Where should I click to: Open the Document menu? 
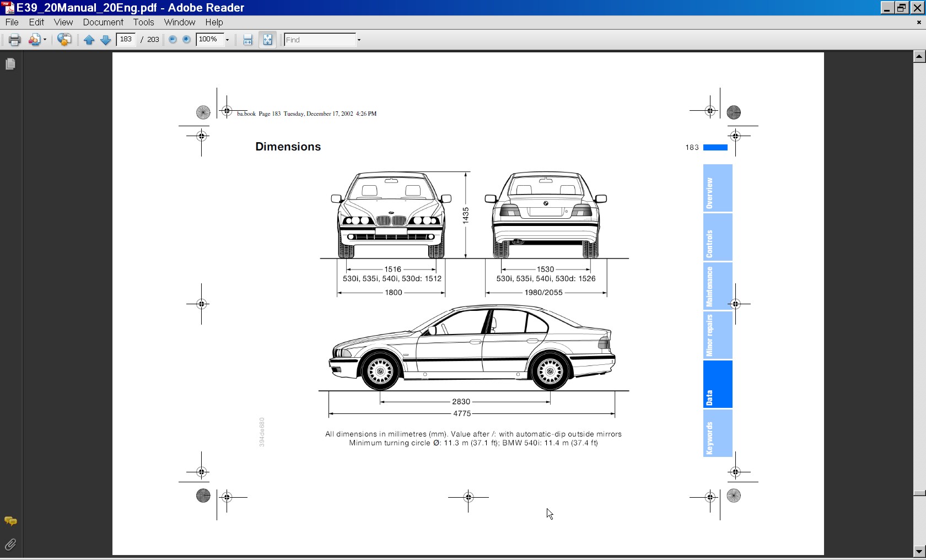[103, 23]
